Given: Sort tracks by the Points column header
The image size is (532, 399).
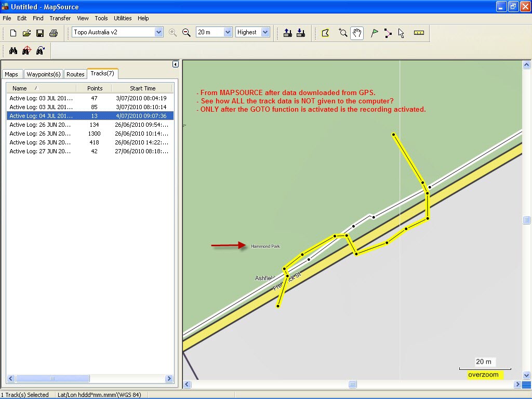Looking at the screenshot, I should click(x=95, y=88).
